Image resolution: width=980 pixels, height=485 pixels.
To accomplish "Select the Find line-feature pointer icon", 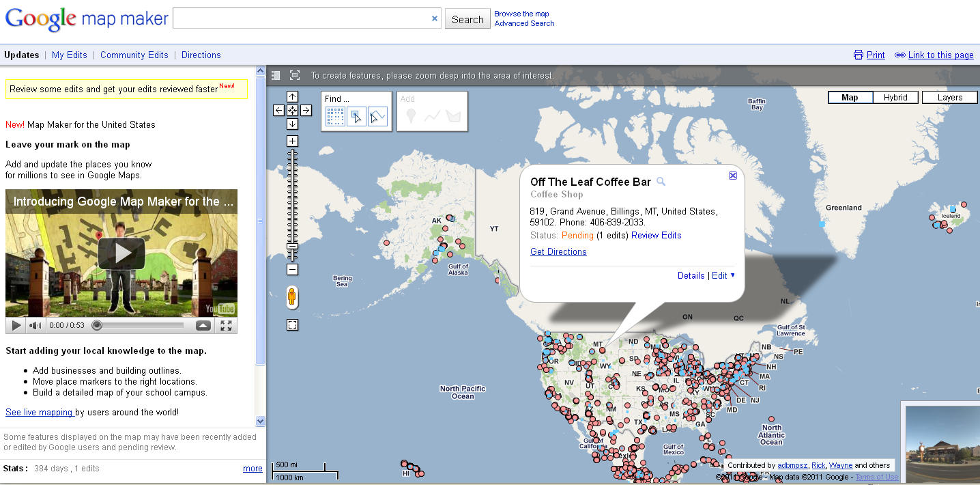I will pyautogui.click(x=377, y=117).
